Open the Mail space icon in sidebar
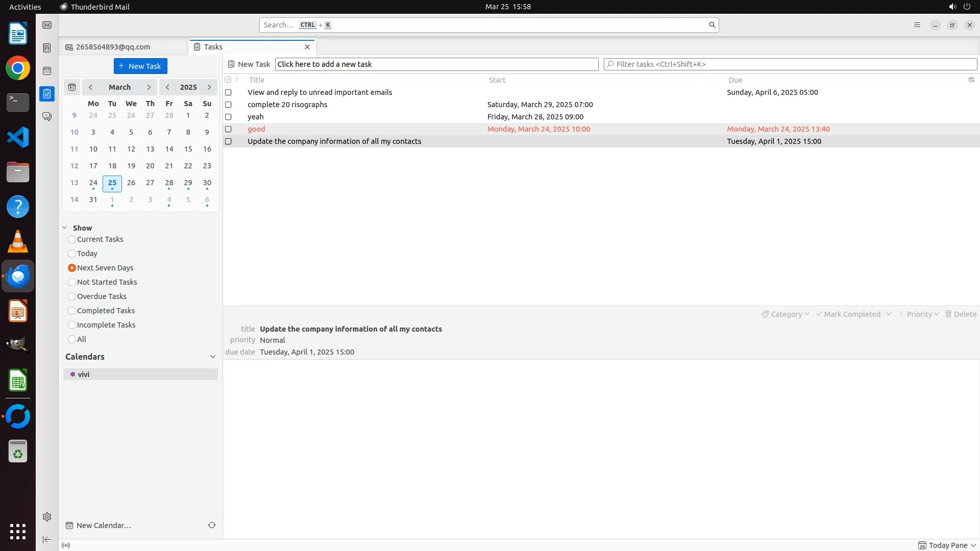The image size is (980, 551). (47, 25)
